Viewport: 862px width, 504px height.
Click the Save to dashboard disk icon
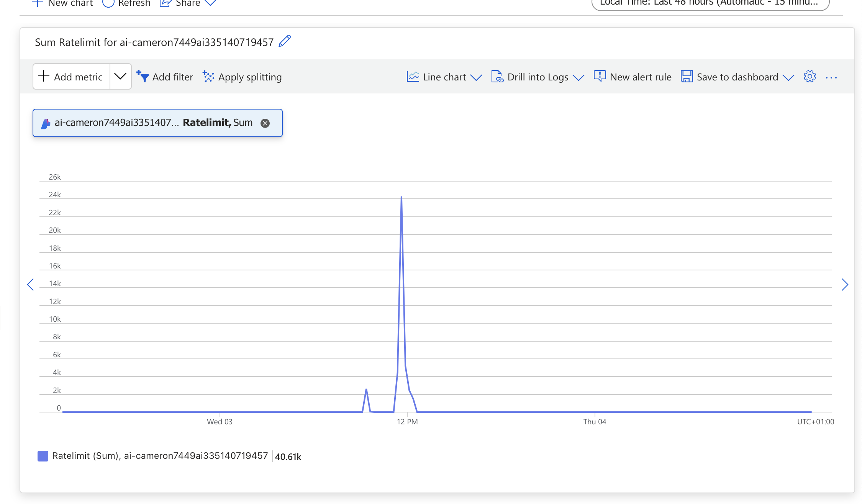[687, 77]
